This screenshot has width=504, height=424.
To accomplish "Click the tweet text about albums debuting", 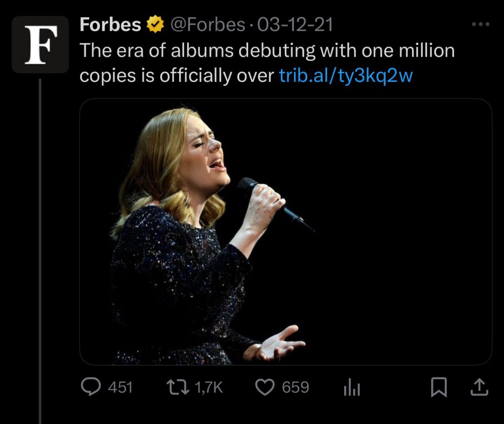I will click(266, 51).
